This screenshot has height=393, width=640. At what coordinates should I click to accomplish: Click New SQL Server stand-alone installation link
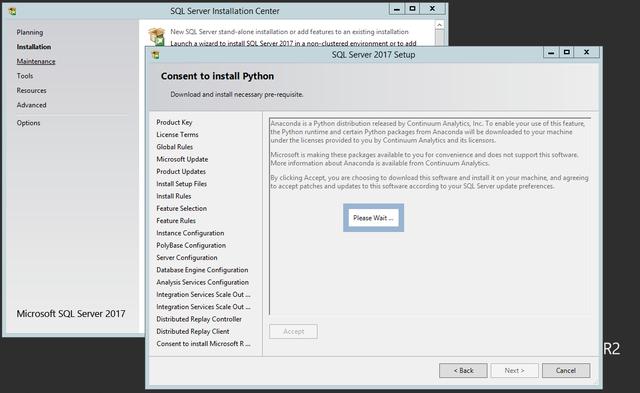point(289,32)
